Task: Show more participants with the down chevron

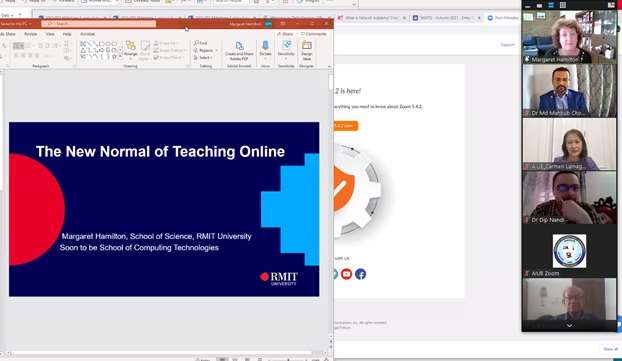Action: coord(569,325)
